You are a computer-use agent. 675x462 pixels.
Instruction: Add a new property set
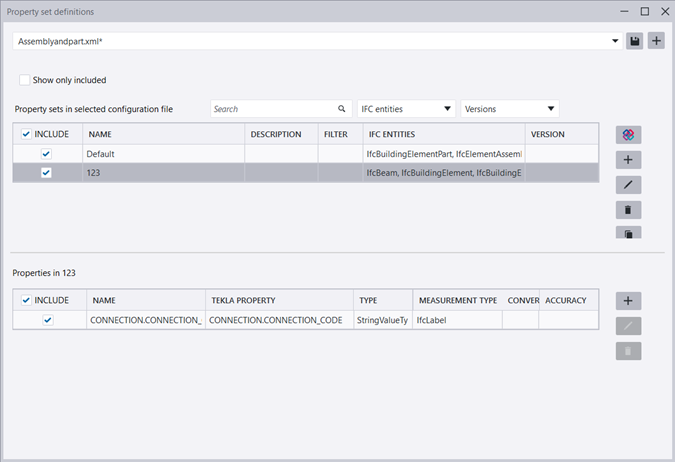[628, 160]
